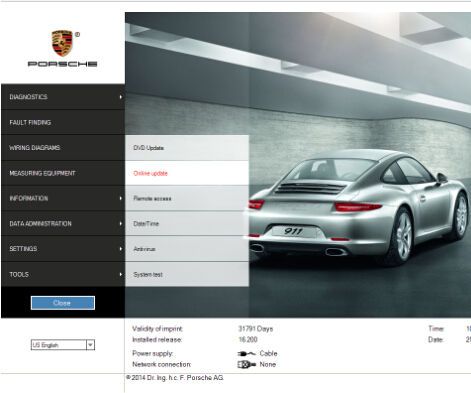Open the Antivirus submenu entry

tap(187, 249)
